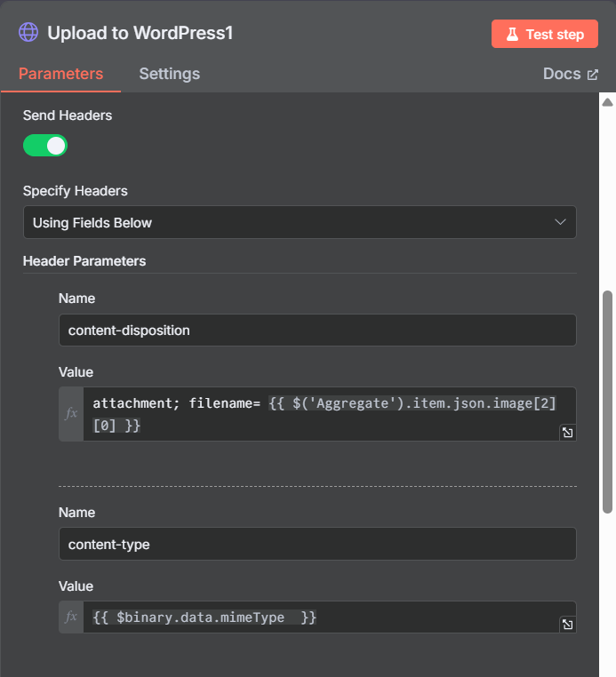The height and width of the screenshot is (677, 616).
Task: Click the chevron on Using Fields Below
Action: point(560,222)
